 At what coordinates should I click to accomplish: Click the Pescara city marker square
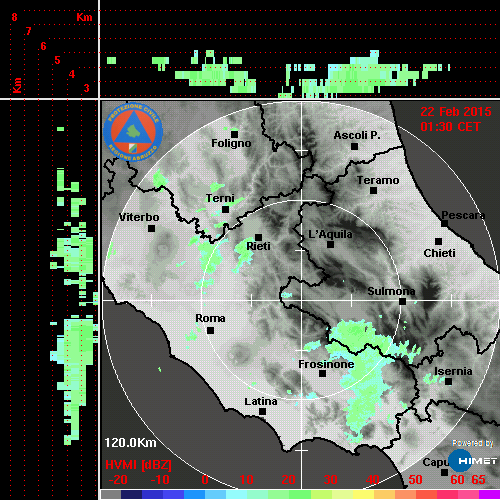(445, 223)
